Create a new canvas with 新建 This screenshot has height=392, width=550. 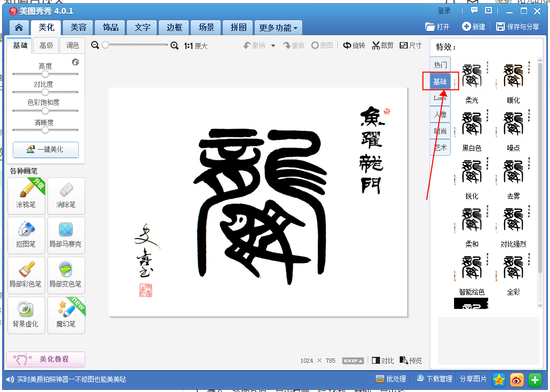[x=474, y=27]
